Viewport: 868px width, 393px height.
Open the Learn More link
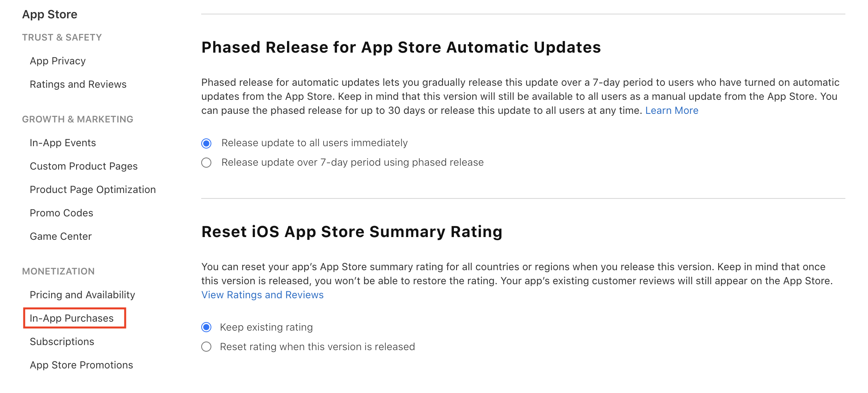pyautogui.click(x=671, y=110)
